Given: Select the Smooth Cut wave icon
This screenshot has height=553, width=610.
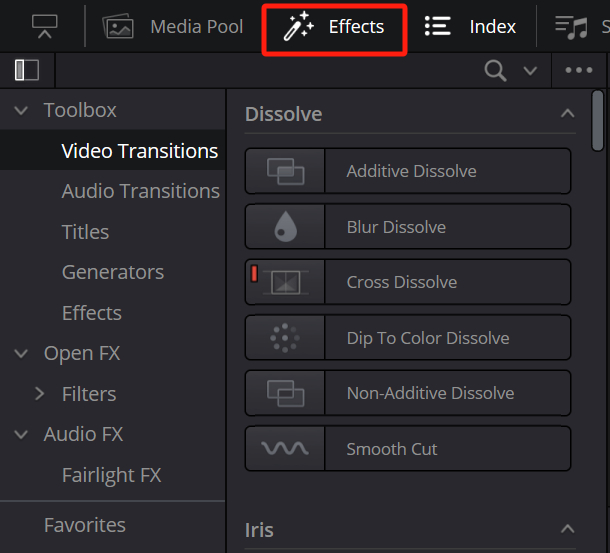Looking at the screenshot, I should tap(285, 449).
